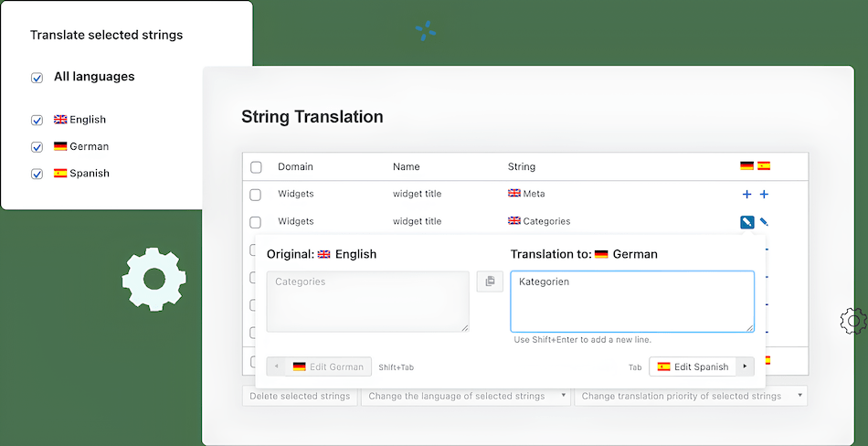The height and width of the screenshot is (446, 868).
Task: Add Spanish translation for the Meta string
Action: coord(764,195)
